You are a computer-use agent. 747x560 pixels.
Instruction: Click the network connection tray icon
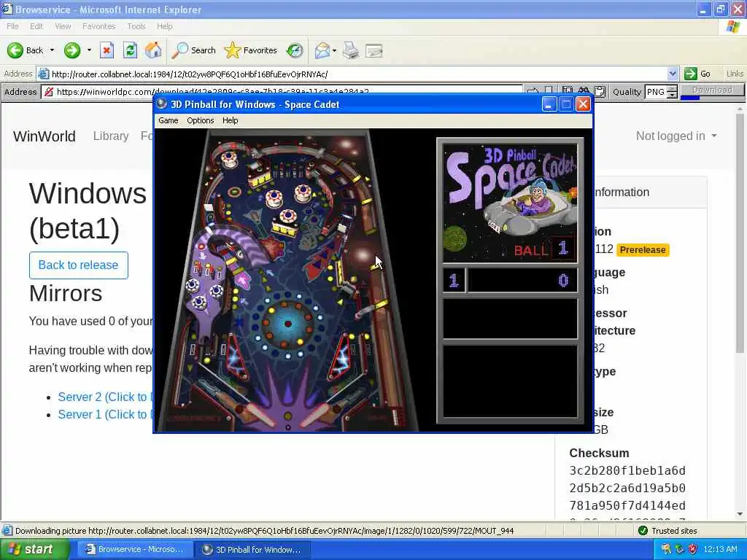[x=679, y=550]
